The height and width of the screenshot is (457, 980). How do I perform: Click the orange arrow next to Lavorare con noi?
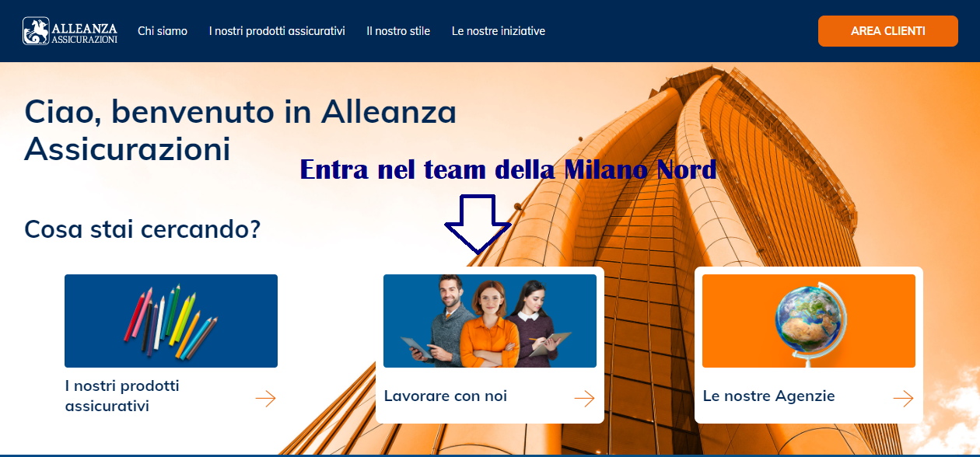pyautogui.click(x=584, y=399)
